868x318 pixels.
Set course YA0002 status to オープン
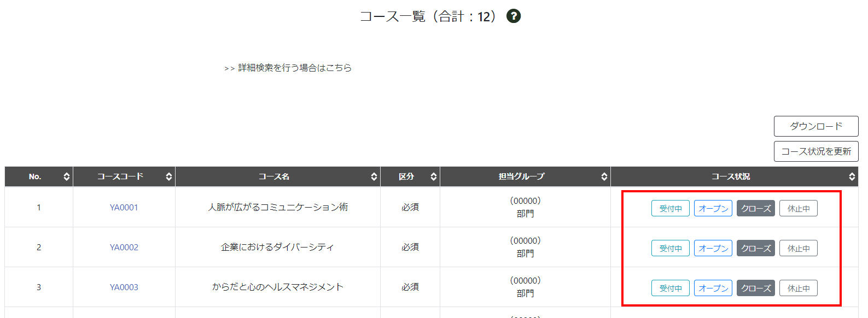(x=713, y=248)
